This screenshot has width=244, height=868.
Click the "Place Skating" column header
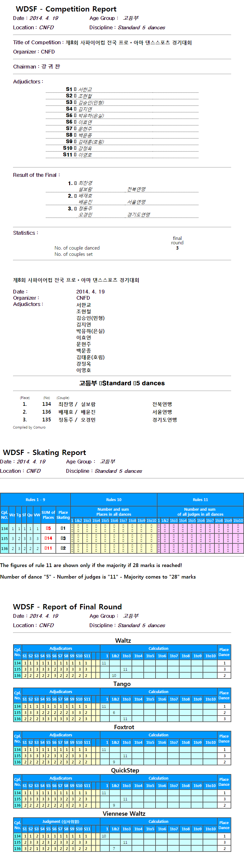(63, 515)
